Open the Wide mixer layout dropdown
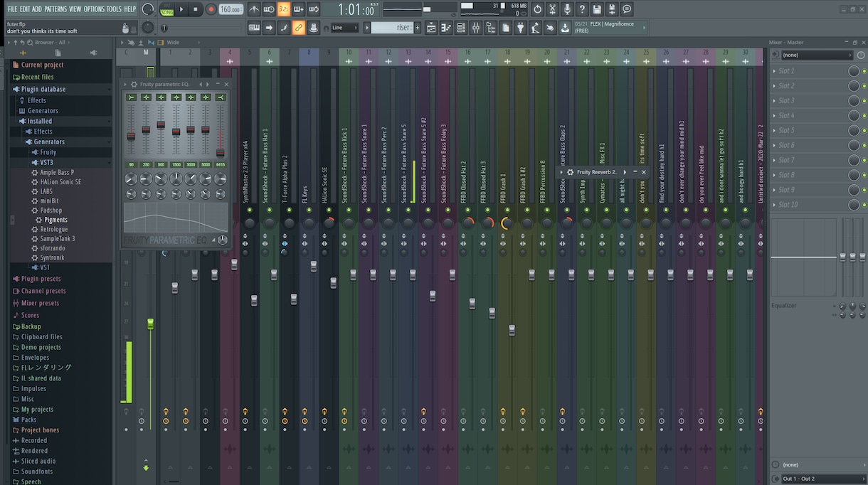The image size is (868, 485). (173, 42)
